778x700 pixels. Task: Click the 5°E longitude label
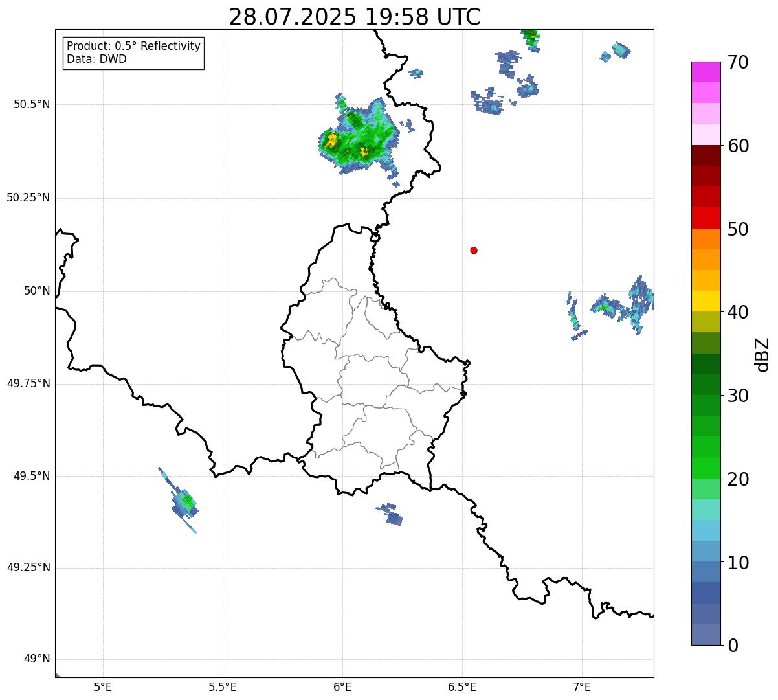[x=103, y=687]
